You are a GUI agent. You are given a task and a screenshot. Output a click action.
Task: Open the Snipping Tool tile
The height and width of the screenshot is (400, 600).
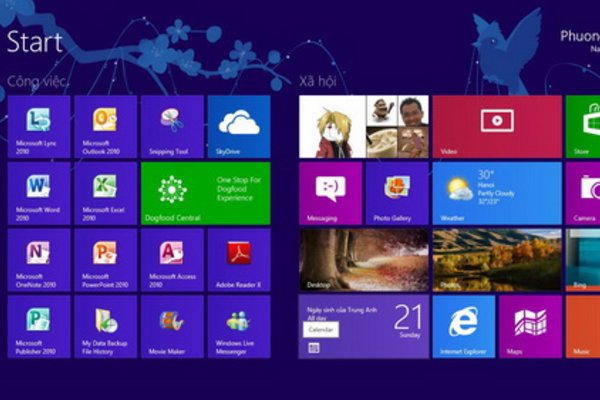tap(172, 127)
